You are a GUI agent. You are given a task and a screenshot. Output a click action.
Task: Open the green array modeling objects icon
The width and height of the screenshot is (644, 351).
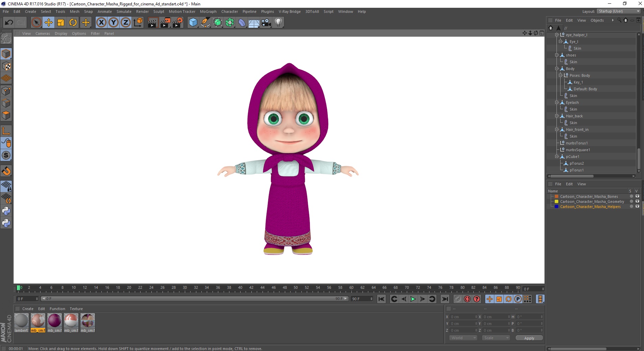(230, 23)
